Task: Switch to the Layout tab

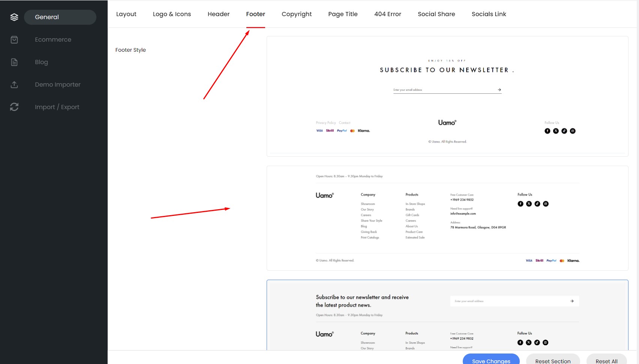Action: point(126,14)
